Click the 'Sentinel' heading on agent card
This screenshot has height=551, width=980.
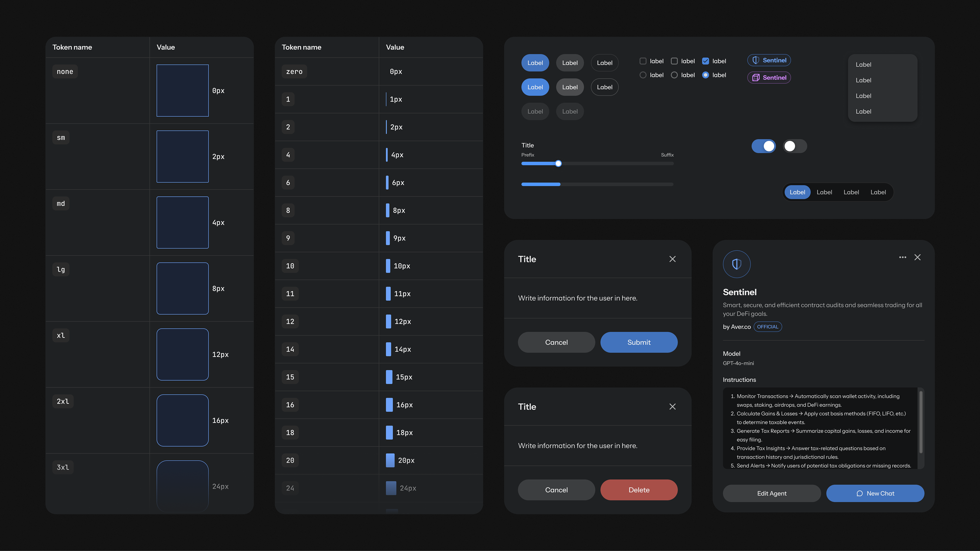click(739, 292)
